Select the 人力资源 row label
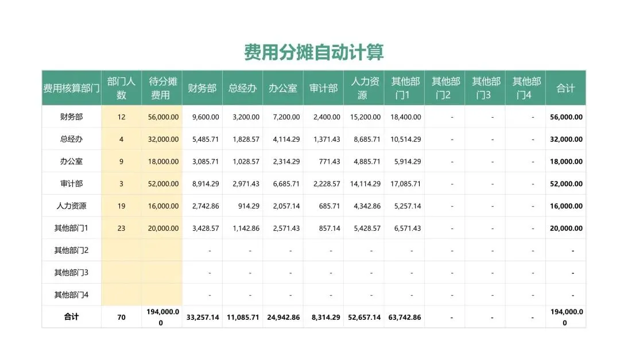The image size is (620, 364). pos(72,206)
